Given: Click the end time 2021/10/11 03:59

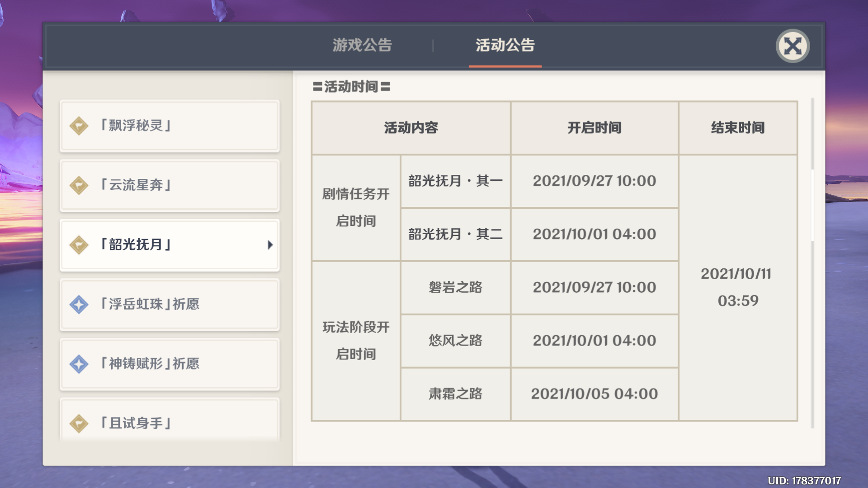Looking at the screenshot, I should (x=738, y=287).
